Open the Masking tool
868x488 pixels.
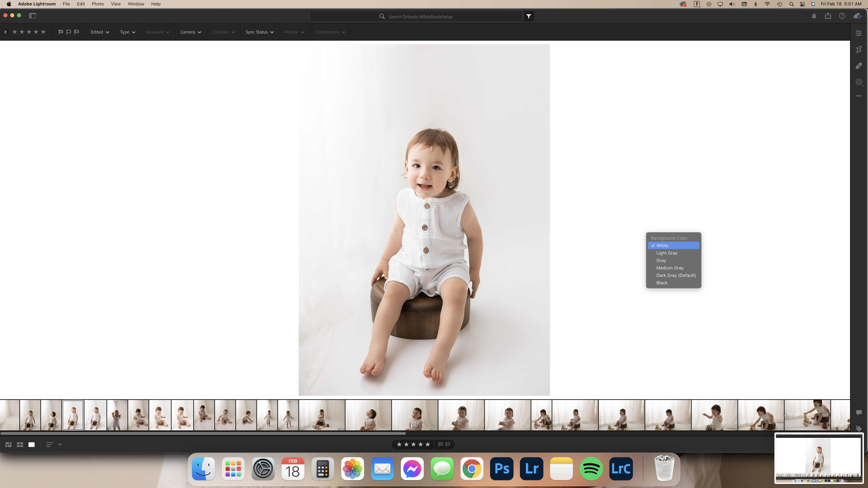click(x=859, y=82)
